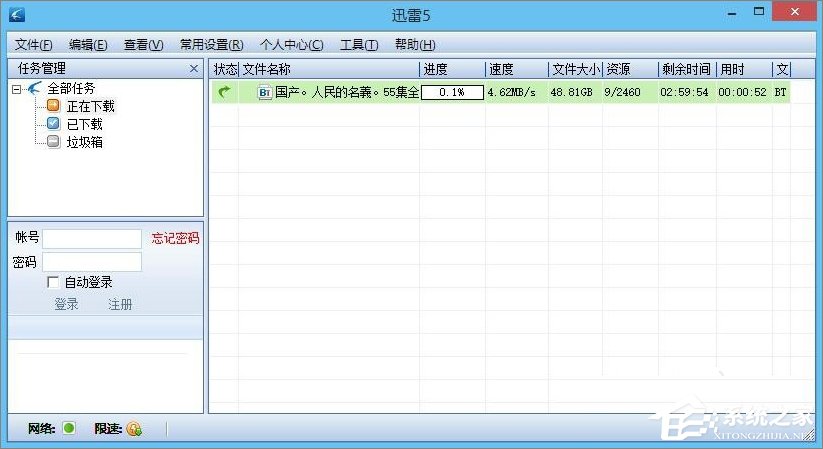Click the 0.1% progress bar

coord(452,92)
